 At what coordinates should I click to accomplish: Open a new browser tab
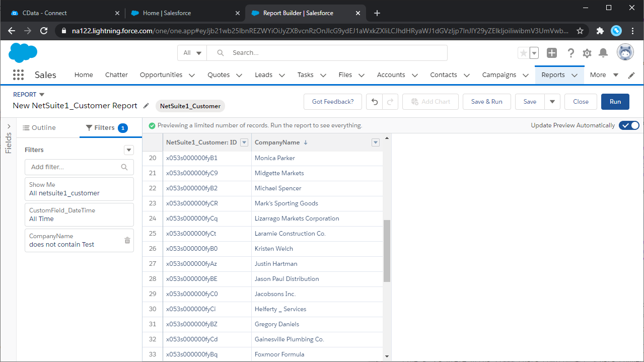tap(377, 13)
